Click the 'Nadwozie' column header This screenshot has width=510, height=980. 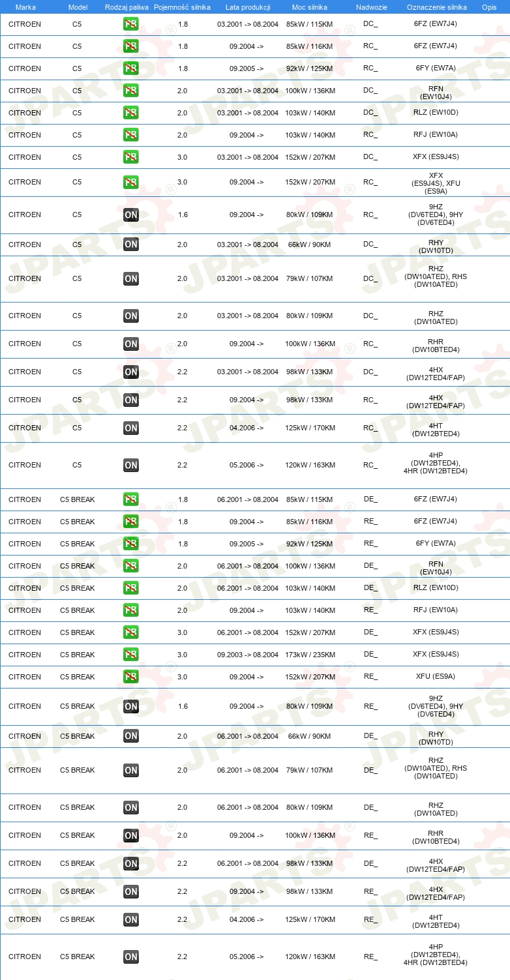click(372, 7)
